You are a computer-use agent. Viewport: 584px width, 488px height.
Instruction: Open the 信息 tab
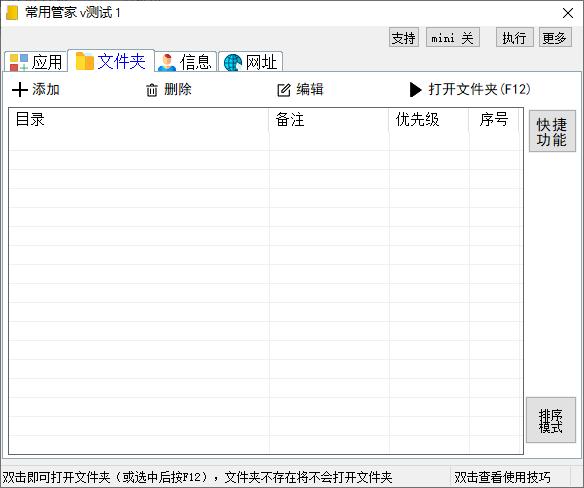pos(185,62)
